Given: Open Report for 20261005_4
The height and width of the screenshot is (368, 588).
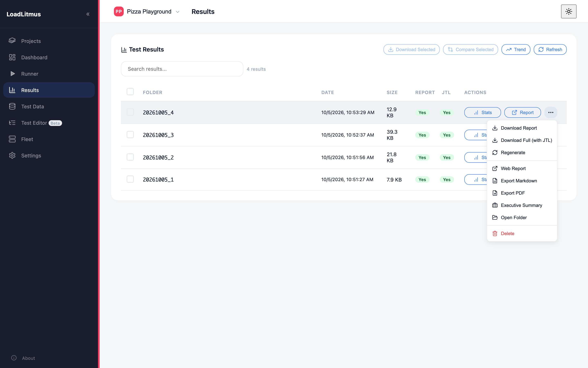Looking at the screenshot, I should 522,112.
